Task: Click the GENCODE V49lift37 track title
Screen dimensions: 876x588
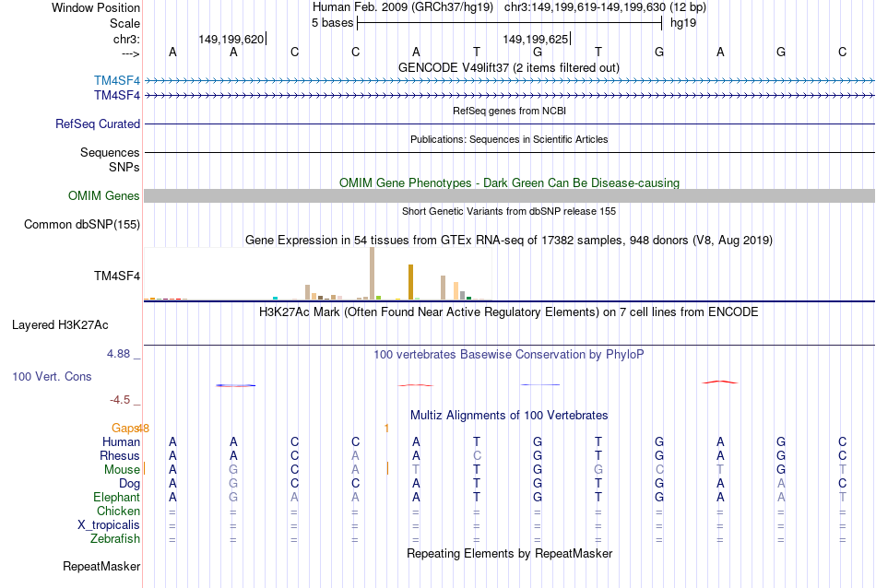Action: pos(509,67)
